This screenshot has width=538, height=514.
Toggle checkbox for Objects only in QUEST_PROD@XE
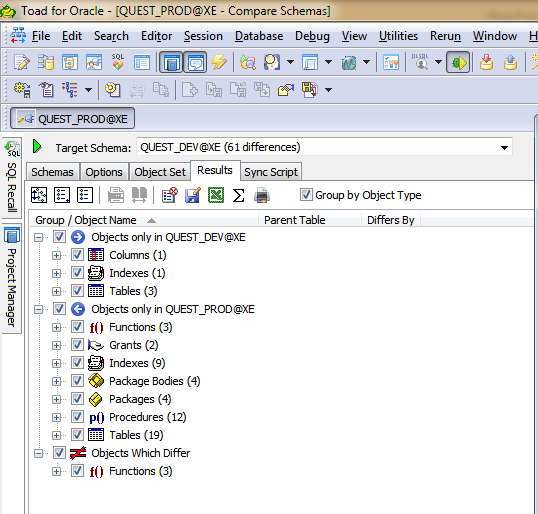[x=59, y=308]
